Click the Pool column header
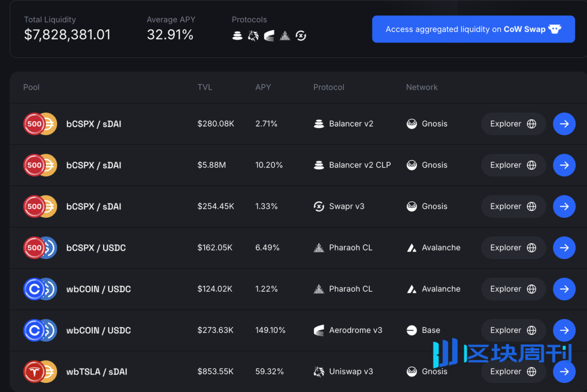 (32, 87)
